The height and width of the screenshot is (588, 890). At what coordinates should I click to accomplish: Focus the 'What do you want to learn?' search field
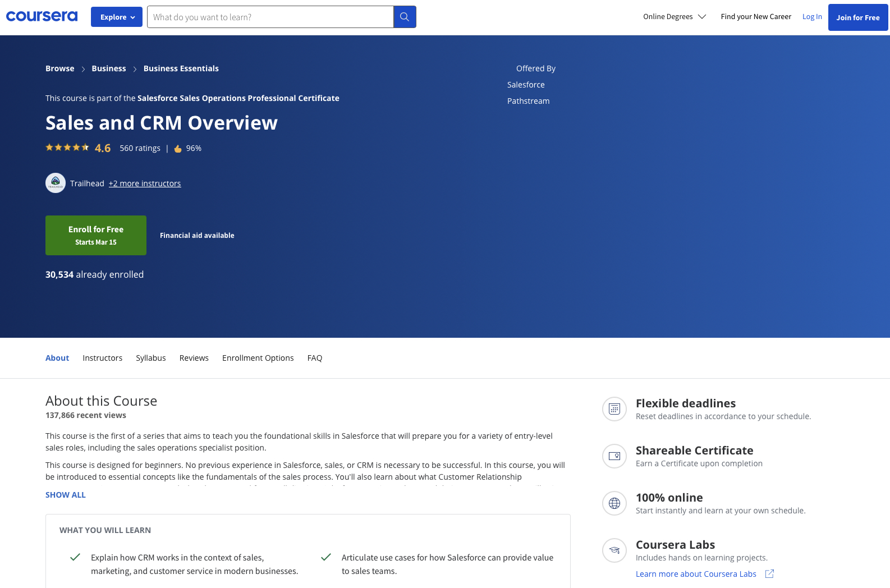click(x=270, y=17)
